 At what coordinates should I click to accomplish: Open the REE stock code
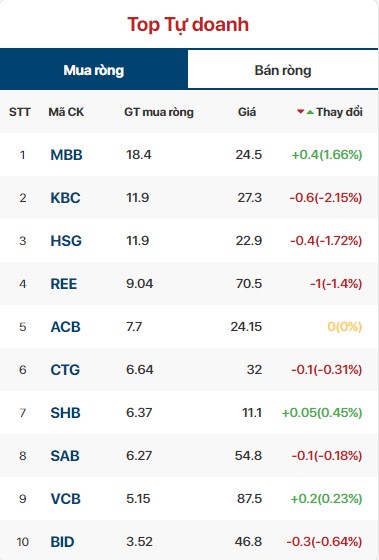click(64, 284)
